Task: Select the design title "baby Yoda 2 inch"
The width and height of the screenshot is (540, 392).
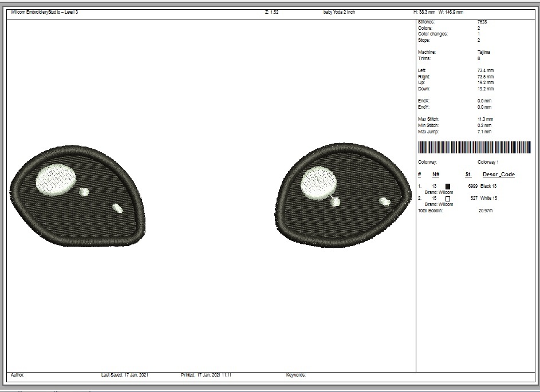Action: (339, 13)
